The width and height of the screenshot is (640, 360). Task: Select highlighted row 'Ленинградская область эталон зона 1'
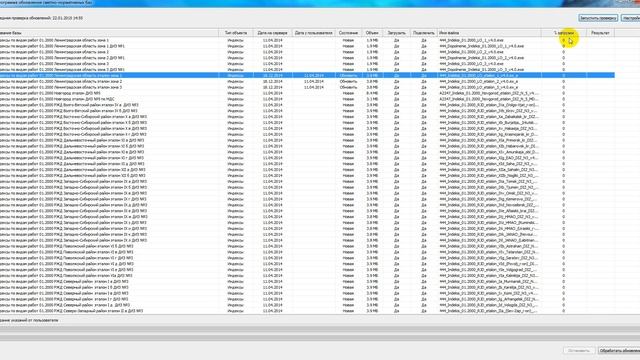(x=307, y=76)
